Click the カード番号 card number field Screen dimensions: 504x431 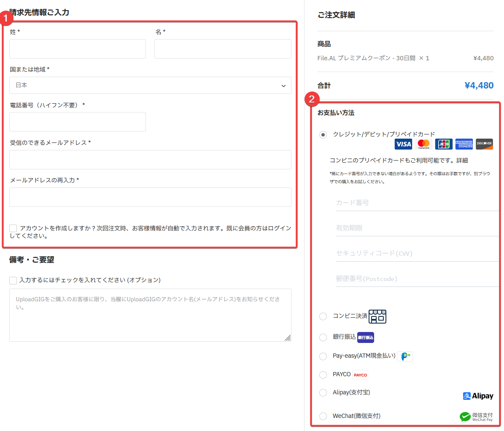417,203
